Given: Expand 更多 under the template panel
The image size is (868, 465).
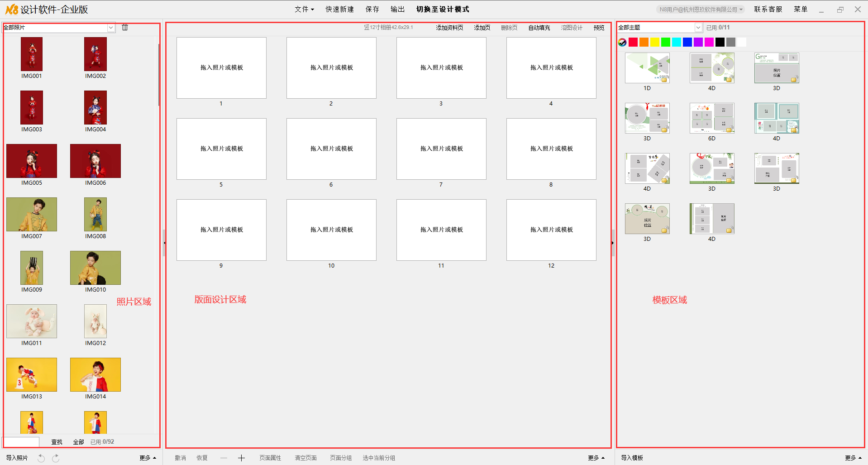Looking at the screenshot, I should (x=853, y=458).
